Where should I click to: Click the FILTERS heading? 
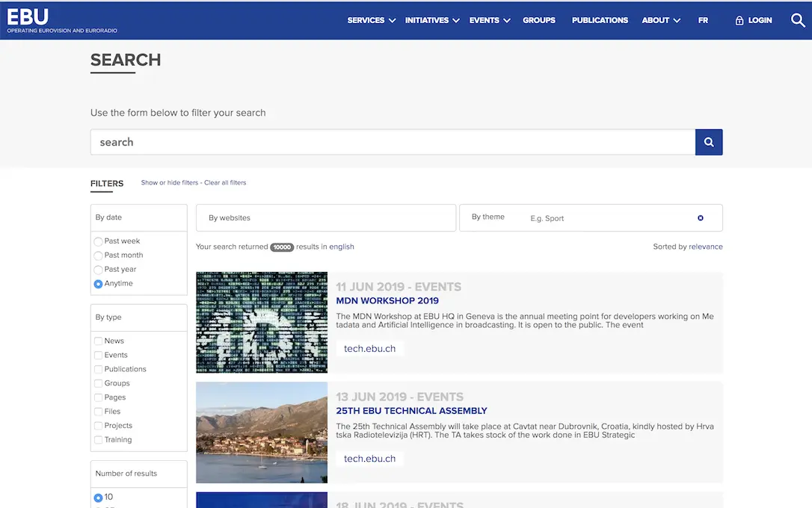(107, 184)
